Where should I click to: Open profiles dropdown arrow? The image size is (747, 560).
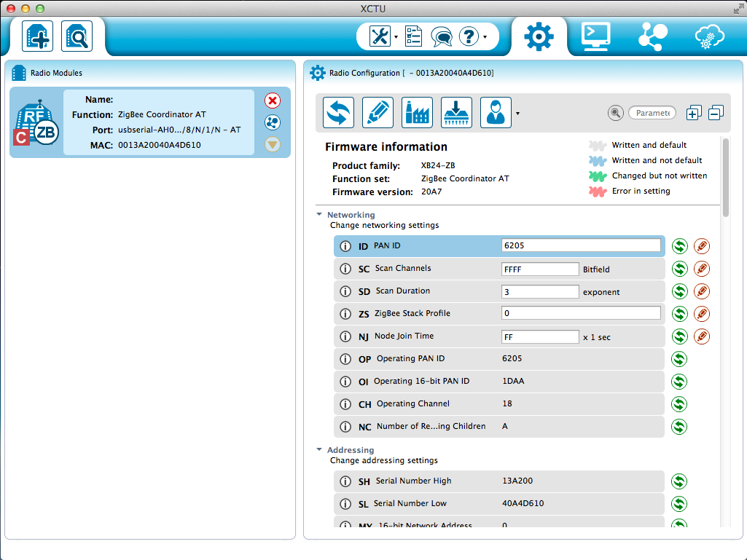click(518, 114)
